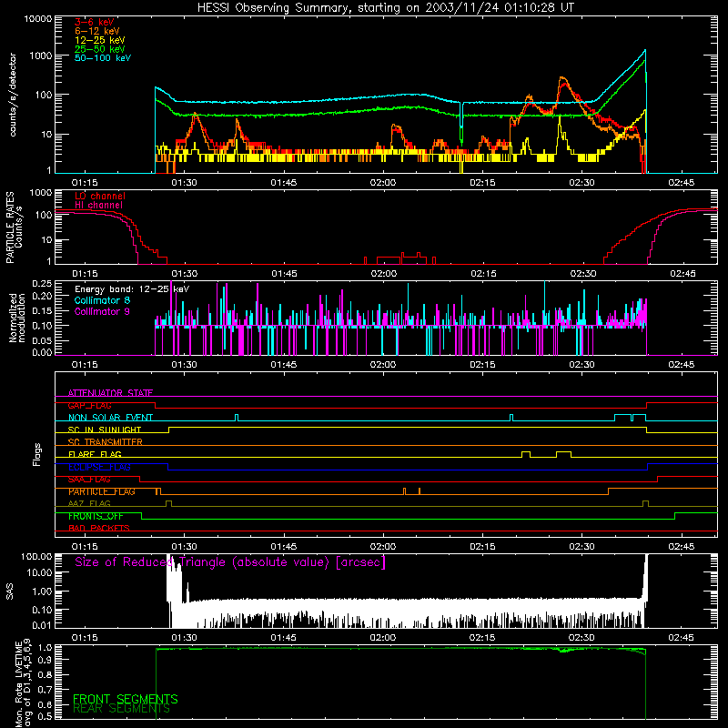Click the 0.25 tick on modulation axis
The width and height of the screenshot is (728, 728).
click(x=42, y=283)
